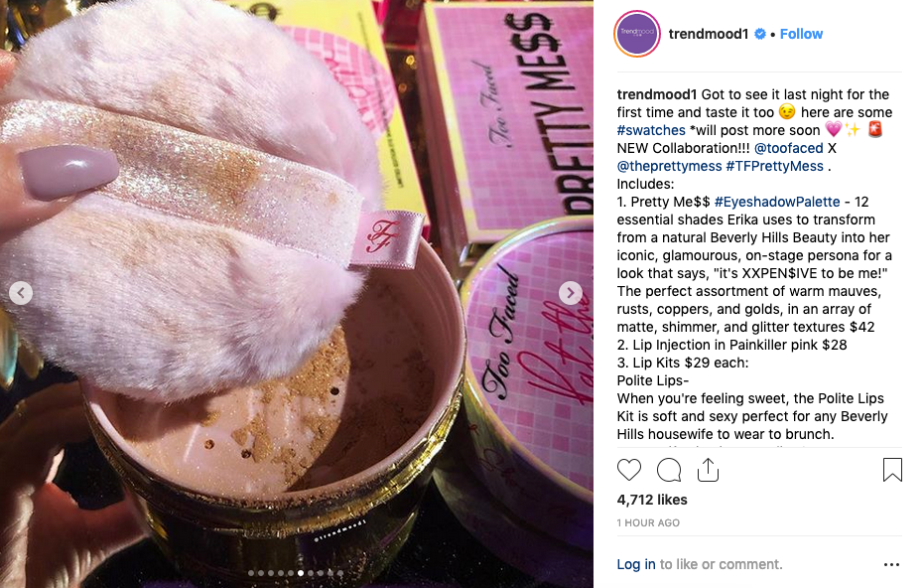Open the #EyeshadowPalette hashtag
The image size is (924, 588).
[x=777, y=202]
